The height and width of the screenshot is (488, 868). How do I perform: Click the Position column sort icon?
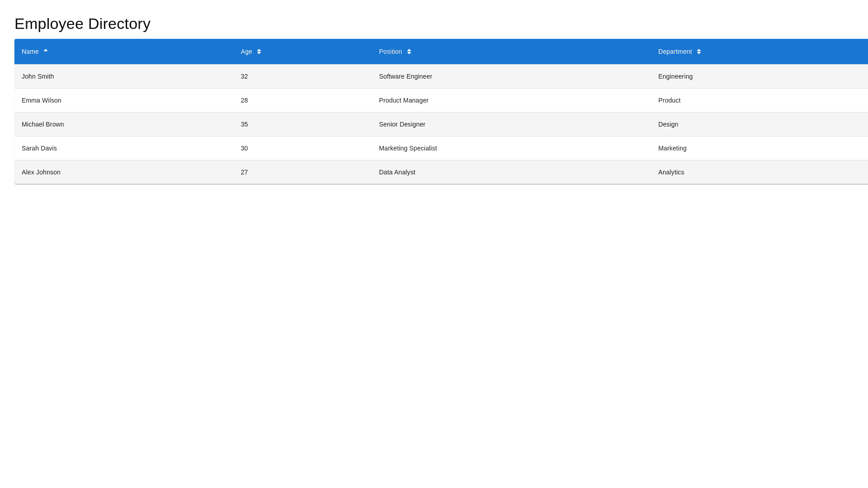(x=409, y=52)
